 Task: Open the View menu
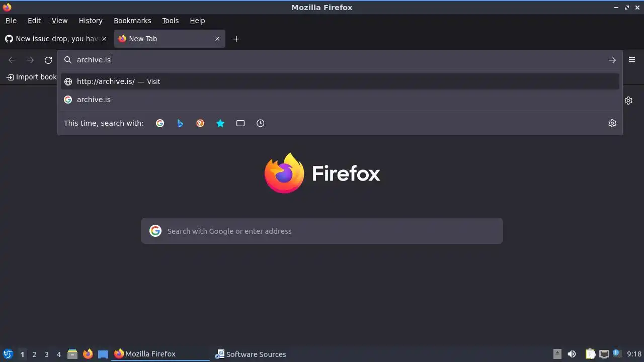pos(59,21)
